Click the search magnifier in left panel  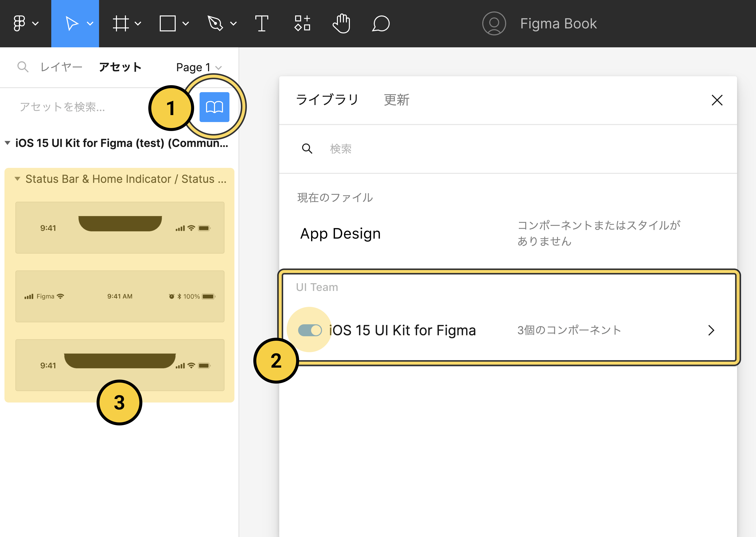tap(23, 67)
